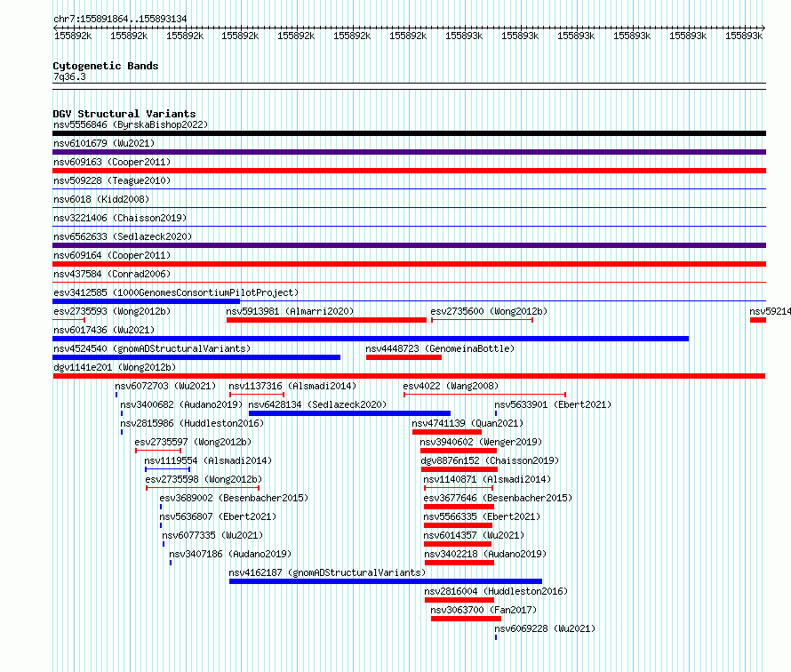Click red bar under nsv3063700
The width and height of the screenshot is (791, 672).
466,619
